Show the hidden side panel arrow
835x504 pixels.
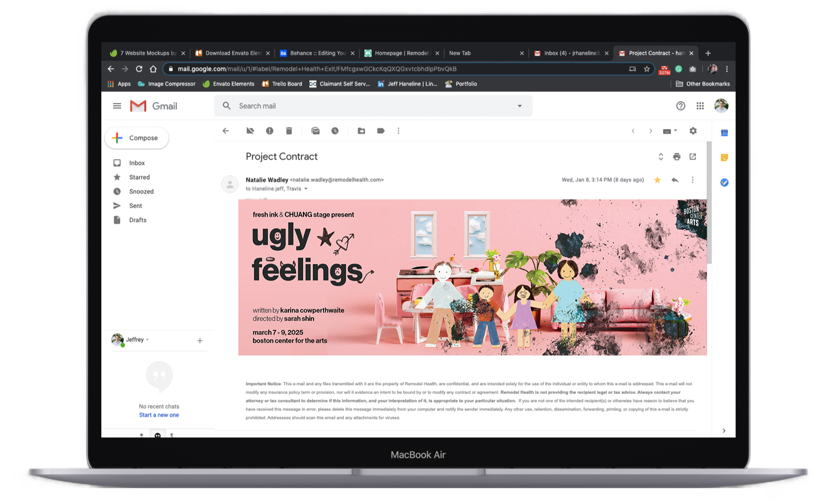724,430
